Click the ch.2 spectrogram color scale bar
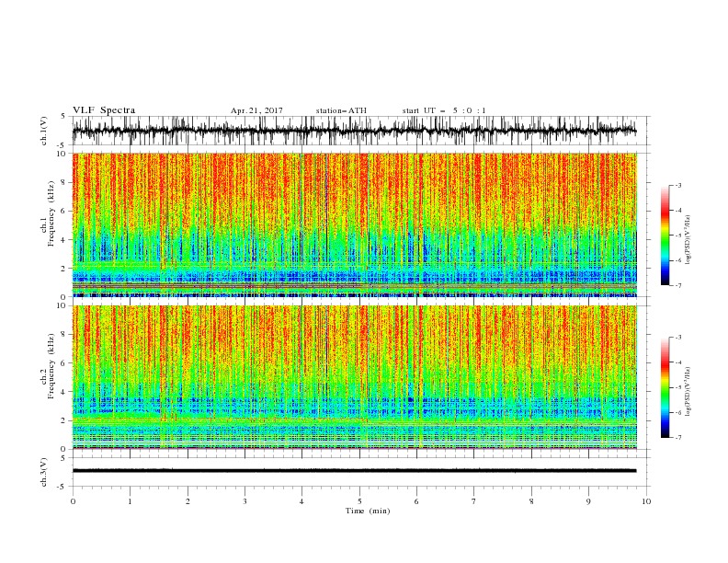Image resolution: width=728 pixels, height=563 pixels. 665,387
